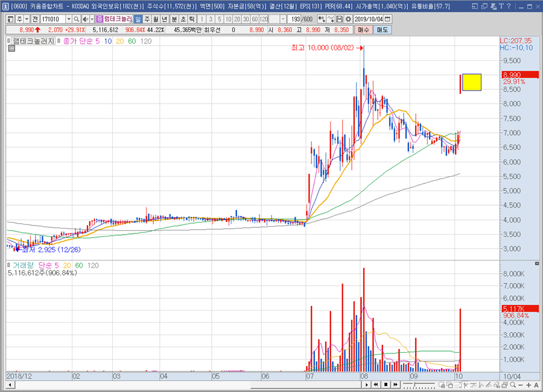
Task: Click the overlapping windows icon at bottom
Action: tap(450, 385)
